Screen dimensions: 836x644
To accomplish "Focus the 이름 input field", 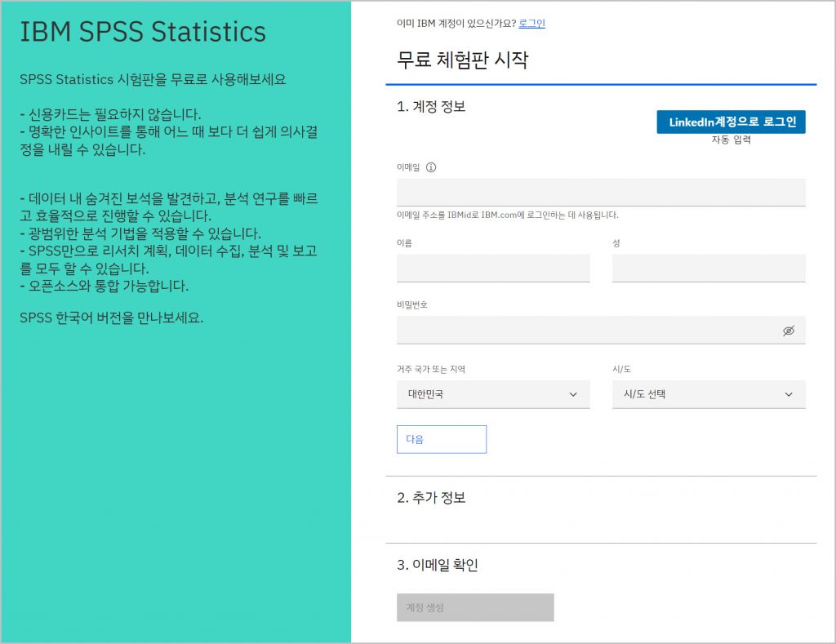I will (x=493, y=269).
